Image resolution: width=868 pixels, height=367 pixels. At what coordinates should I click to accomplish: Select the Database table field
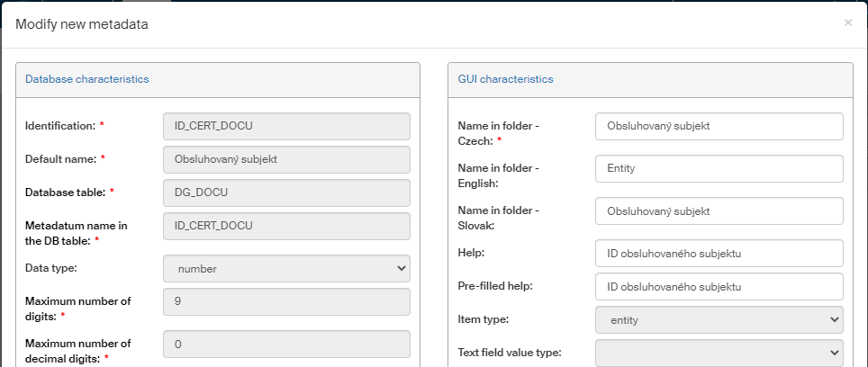click(x=286, y=192)
